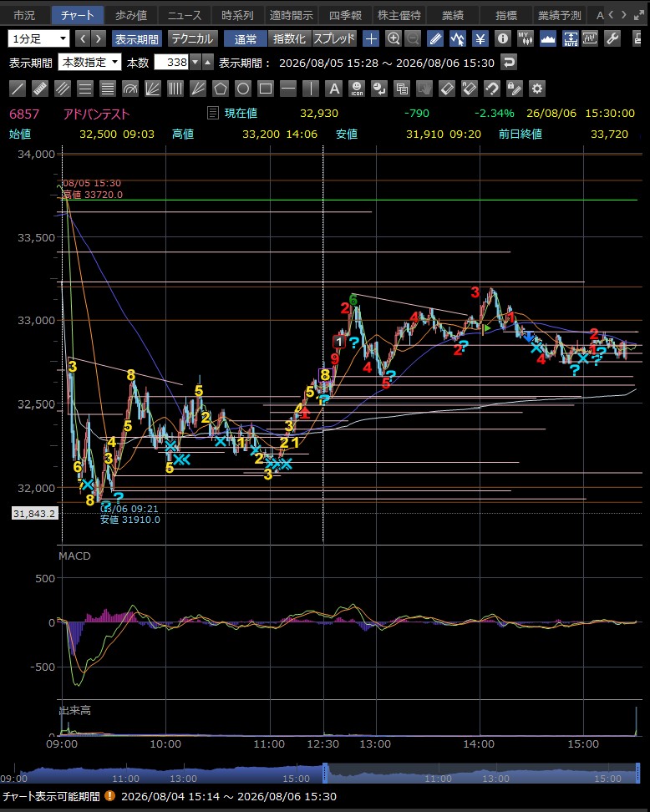This screenshot has height=812, width=650.
Task: Show previous tabs with left arrow
Action: [x=612, y=14]
